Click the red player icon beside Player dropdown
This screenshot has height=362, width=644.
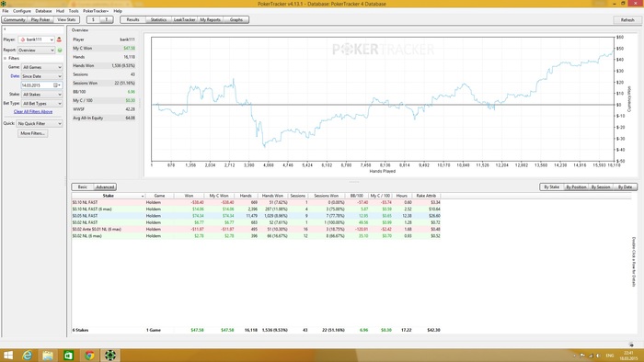[x=59, y=40]
